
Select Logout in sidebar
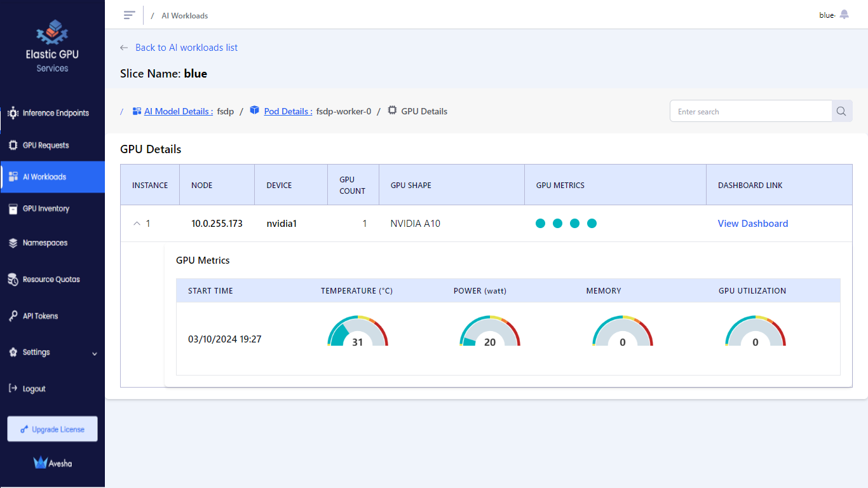point(34,389)
